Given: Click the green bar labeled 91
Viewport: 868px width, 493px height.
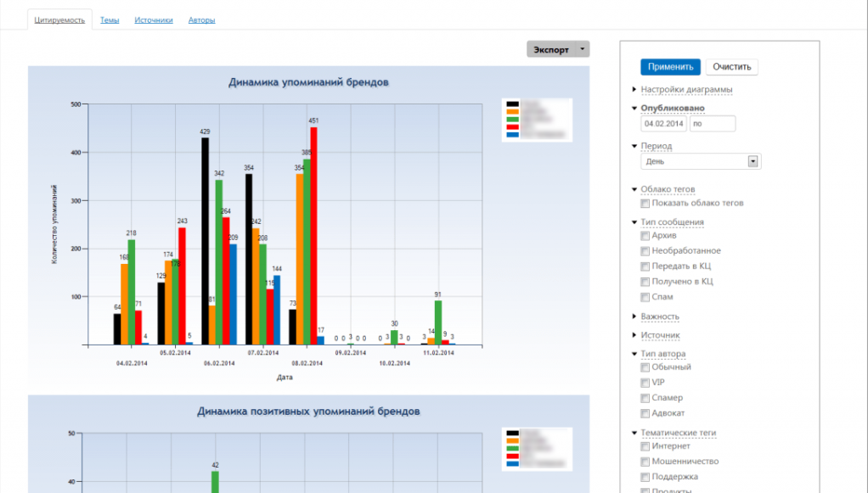Looking at the screenshot, I should tap(438, 323).
